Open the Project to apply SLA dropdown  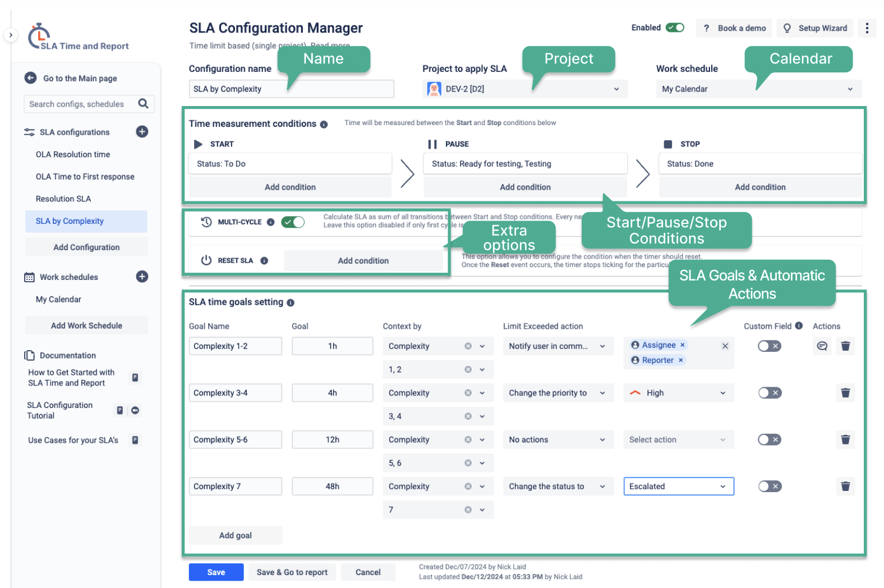pos(525,89)
